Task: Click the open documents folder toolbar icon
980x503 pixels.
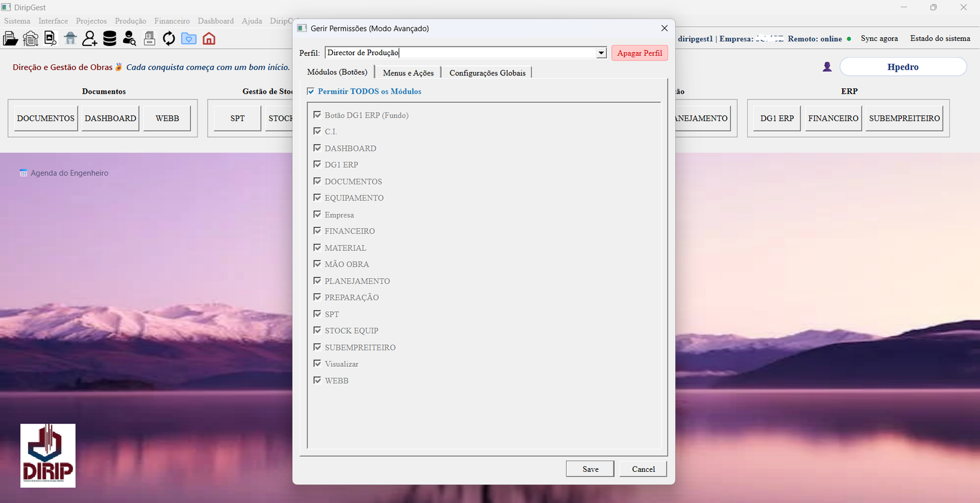Action: tap(10, 39)
